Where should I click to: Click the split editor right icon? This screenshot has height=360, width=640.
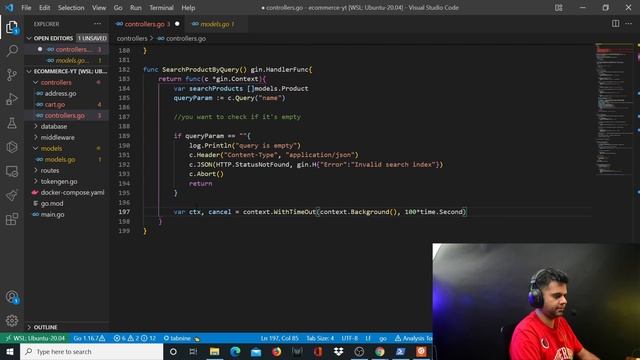point(616,24)
